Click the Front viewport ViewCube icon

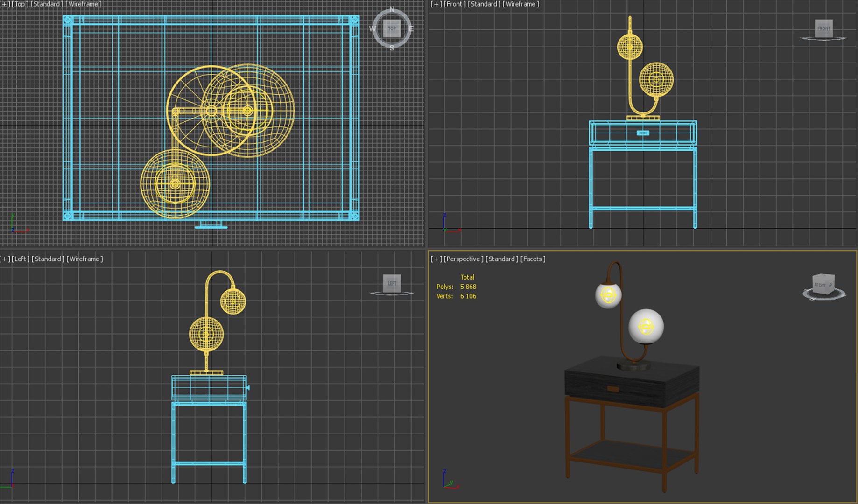click(823, 28)
